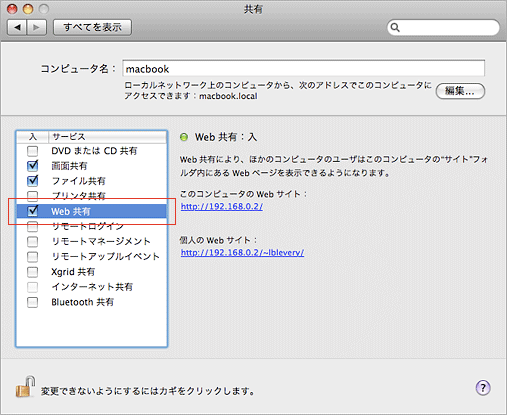Open the http://192.168.0.2/~lblevery/ link
507x415 pixels.
(x=242, y=252)
